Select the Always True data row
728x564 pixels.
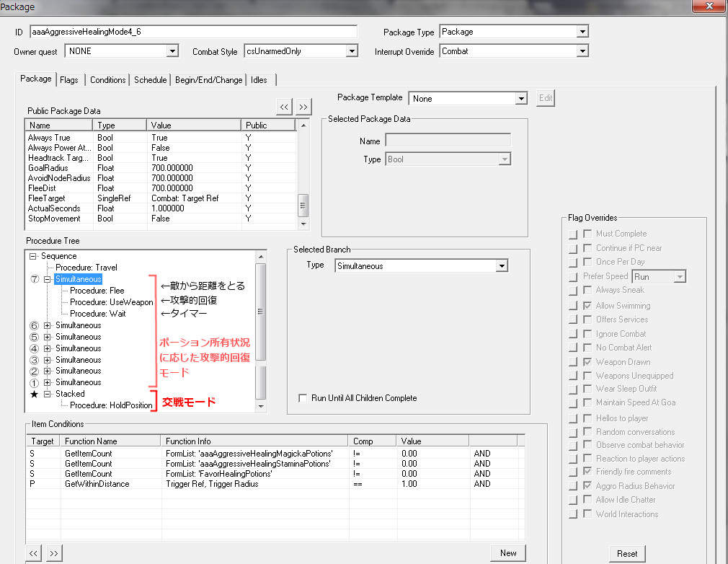click(x=161, y=138)
